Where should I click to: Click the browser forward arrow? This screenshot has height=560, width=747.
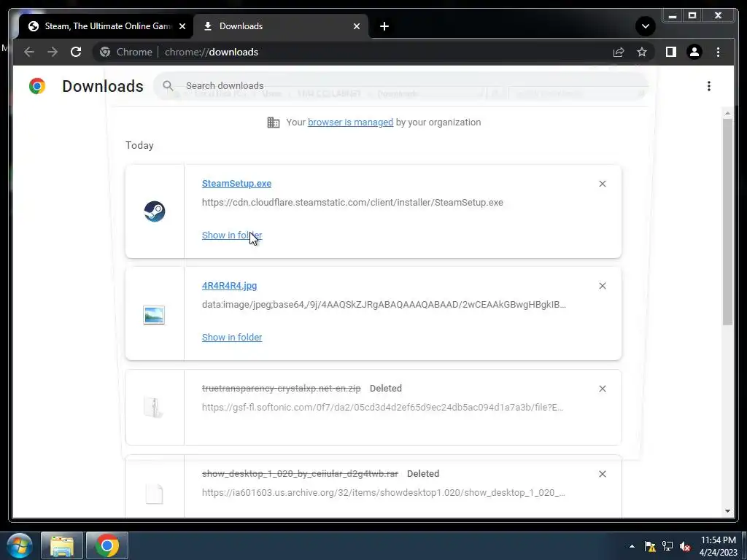click(53, 52)
